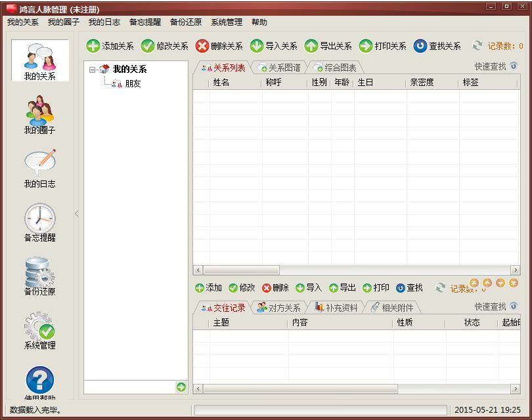Collapse the 我的关系 tree node
Image resolution: width=532 pixels, height=420 pixels.
tap(93, 70)
